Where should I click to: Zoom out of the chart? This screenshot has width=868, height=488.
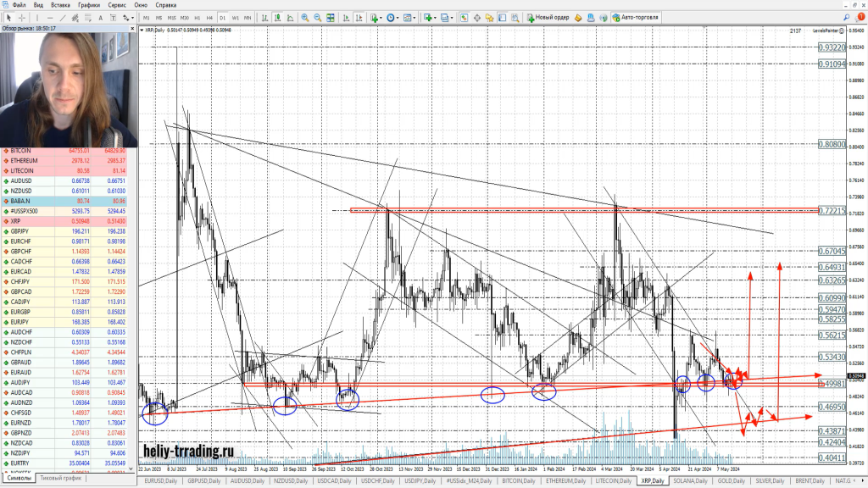(x=318, y=17)
